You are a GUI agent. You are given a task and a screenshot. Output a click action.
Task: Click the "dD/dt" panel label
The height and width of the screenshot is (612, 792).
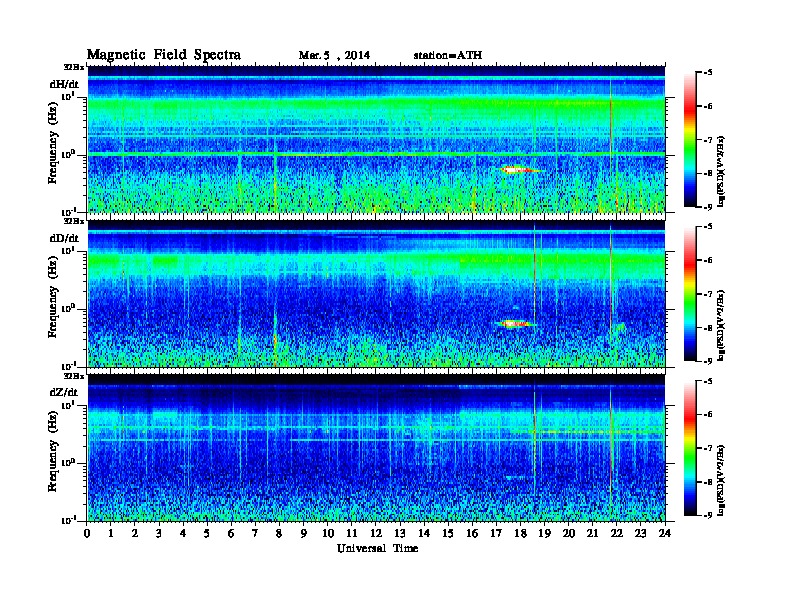click(64, 238)
